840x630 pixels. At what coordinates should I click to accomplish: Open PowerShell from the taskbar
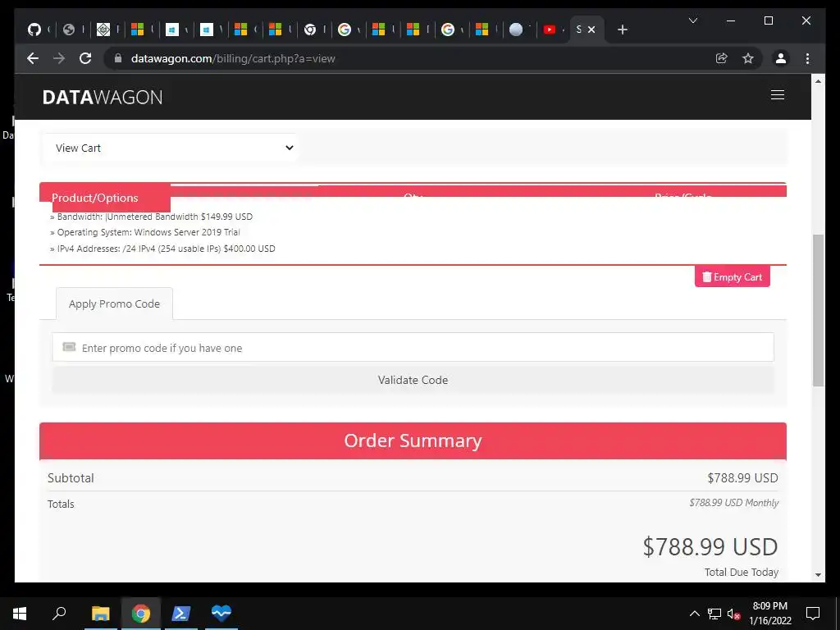[180, 613]
